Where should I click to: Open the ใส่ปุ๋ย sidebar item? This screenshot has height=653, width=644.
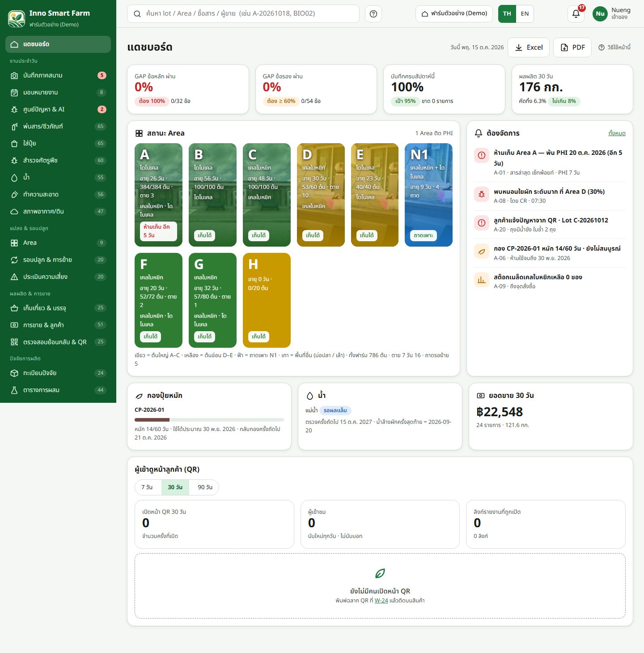tap(58, 144)
